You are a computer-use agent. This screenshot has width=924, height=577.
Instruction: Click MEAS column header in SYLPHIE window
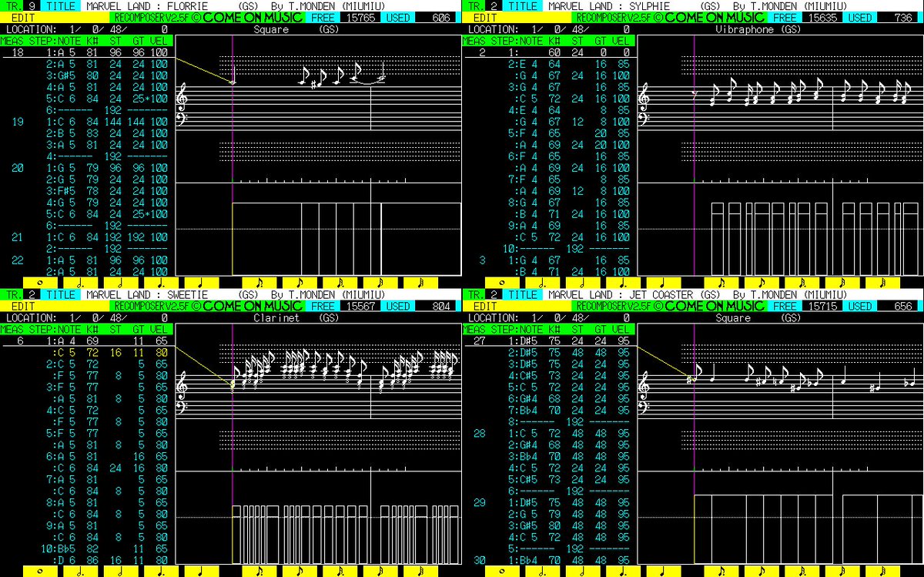click(476, 41)
